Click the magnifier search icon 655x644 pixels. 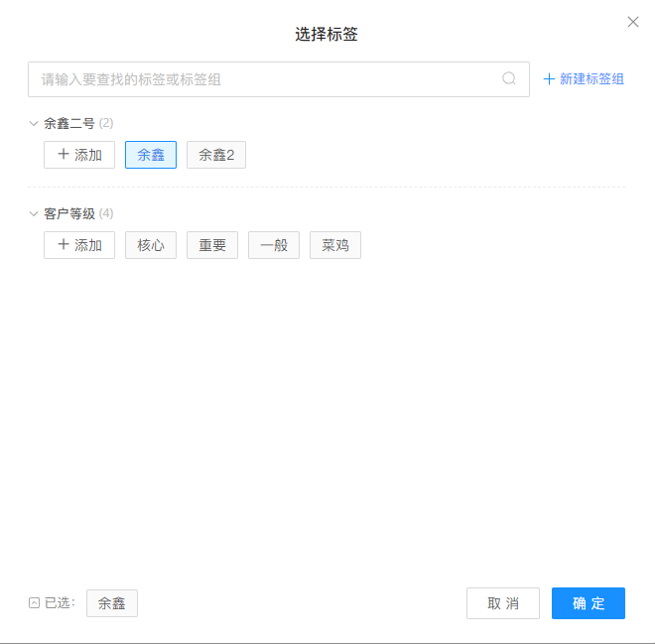509,79
